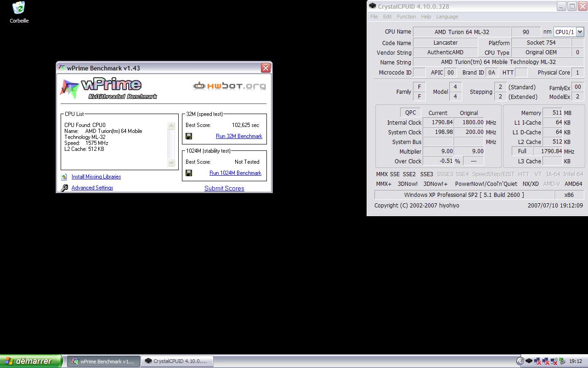Switch to CrystalCPUID taskbar button
The width and height of the screenshot is (588, 368).
coord(177,362)
